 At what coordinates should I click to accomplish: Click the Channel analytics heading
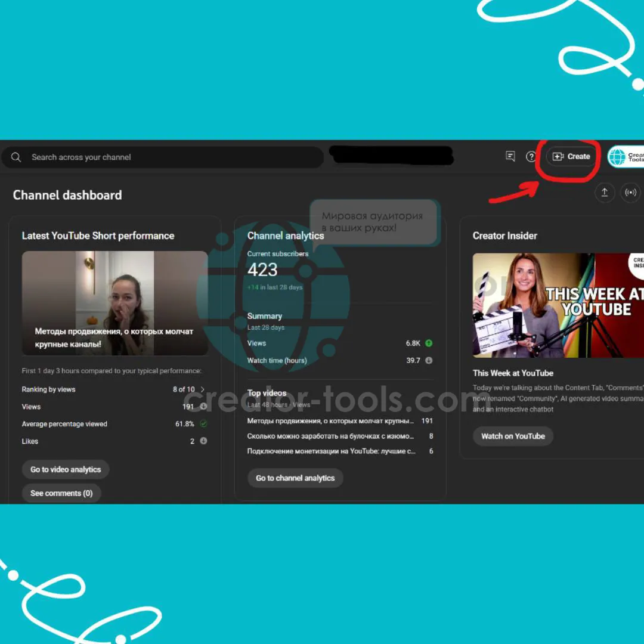tap(286, 236)
